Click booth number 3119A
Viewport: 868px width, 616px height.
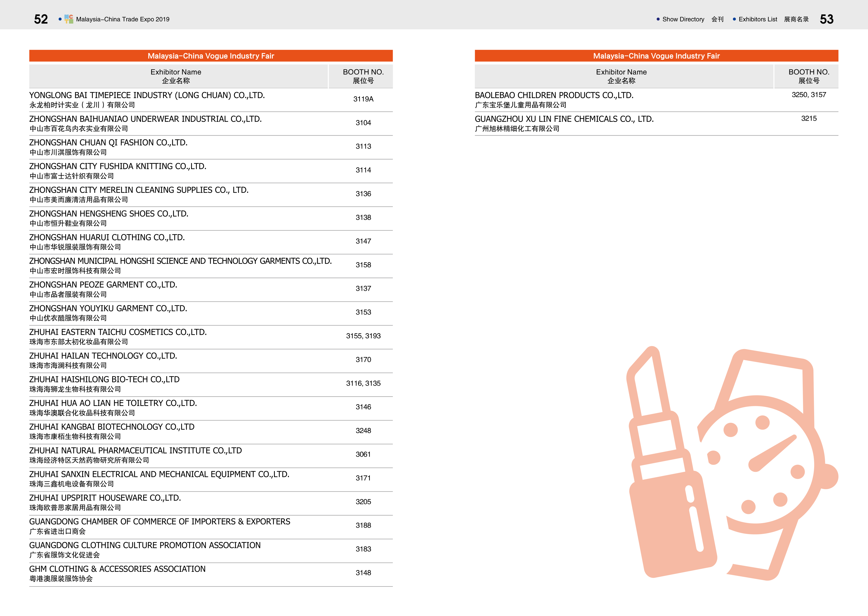click(x=363, y=99)
